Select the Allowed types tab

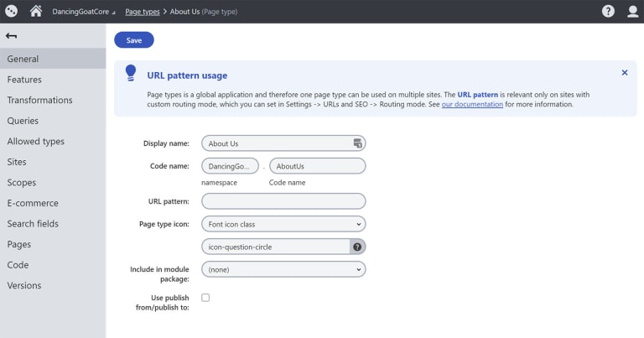pyautogui.click(x=36, y=141)
